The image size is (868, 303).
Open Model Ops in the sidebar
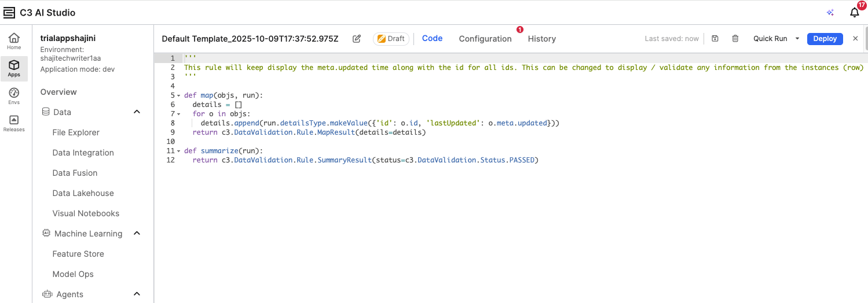73,274
